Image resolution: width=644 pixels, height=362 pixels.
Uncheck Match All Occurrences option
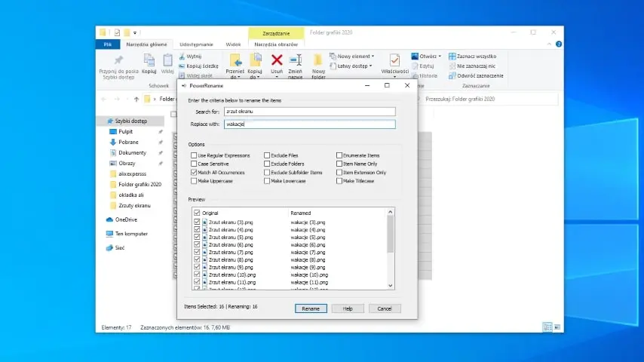tap(195, 173)
